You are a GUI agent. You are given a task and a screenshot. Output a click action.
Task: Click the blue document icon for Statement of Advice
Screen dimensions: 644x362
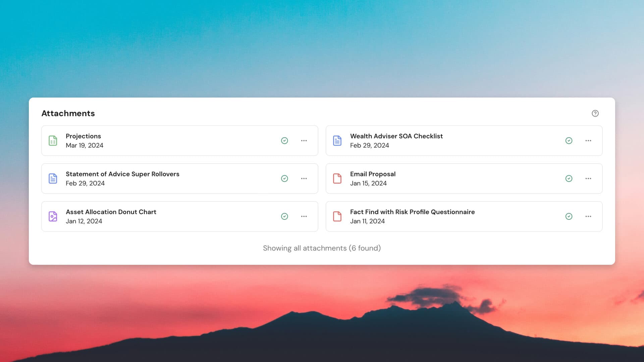53,178
